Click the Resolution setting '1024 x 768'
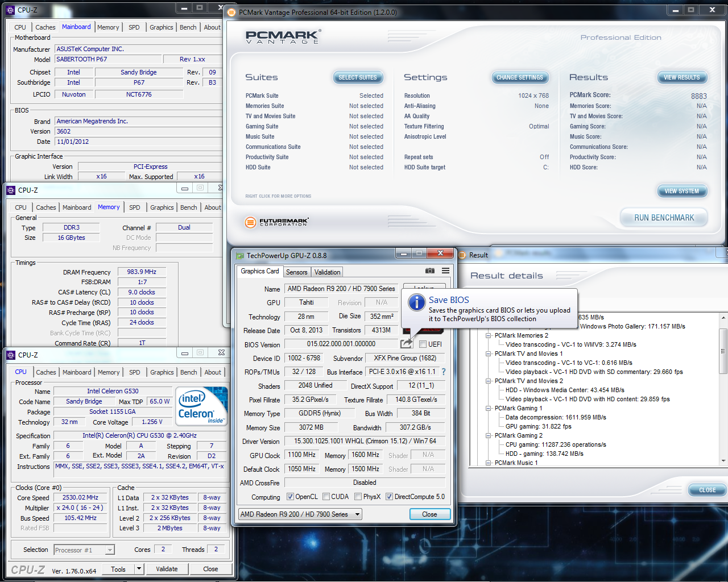The image size is (728, 582). tap(533, 95)
